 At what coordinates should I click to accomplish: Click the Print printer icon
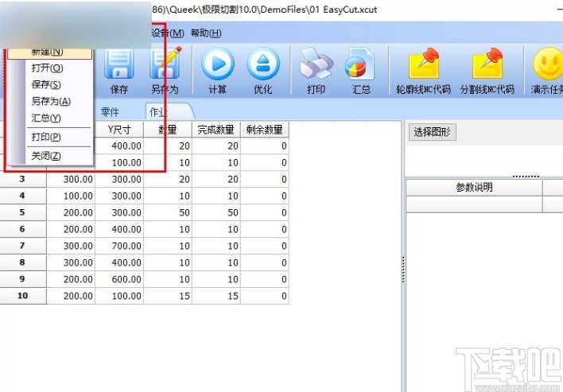point(316,64)
